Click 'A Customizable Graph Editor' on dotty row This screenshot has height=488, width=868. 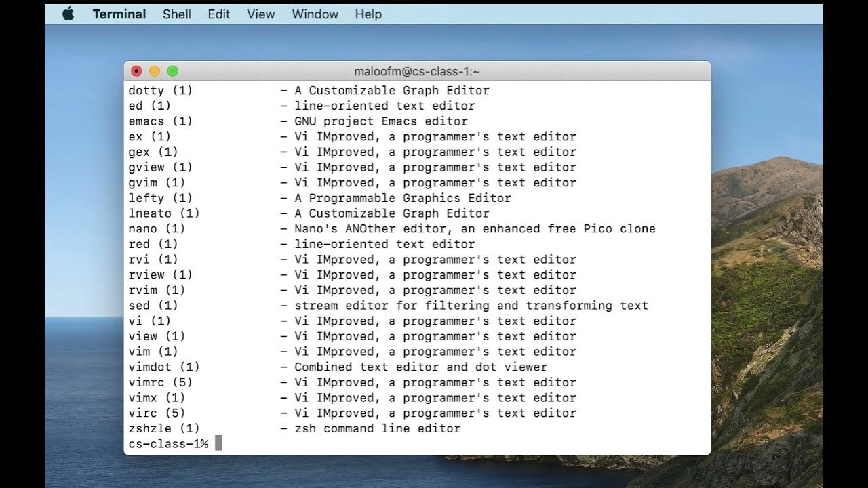[392, 90]
